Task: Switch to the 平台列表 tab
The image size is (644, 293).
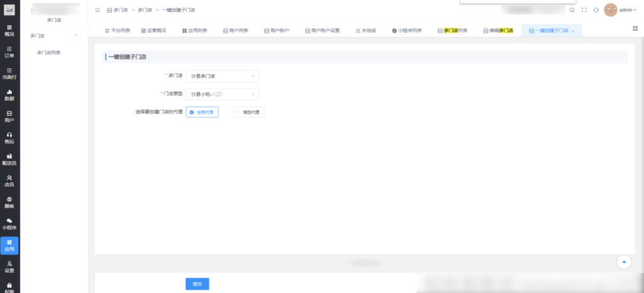Action: pos(118,30)
